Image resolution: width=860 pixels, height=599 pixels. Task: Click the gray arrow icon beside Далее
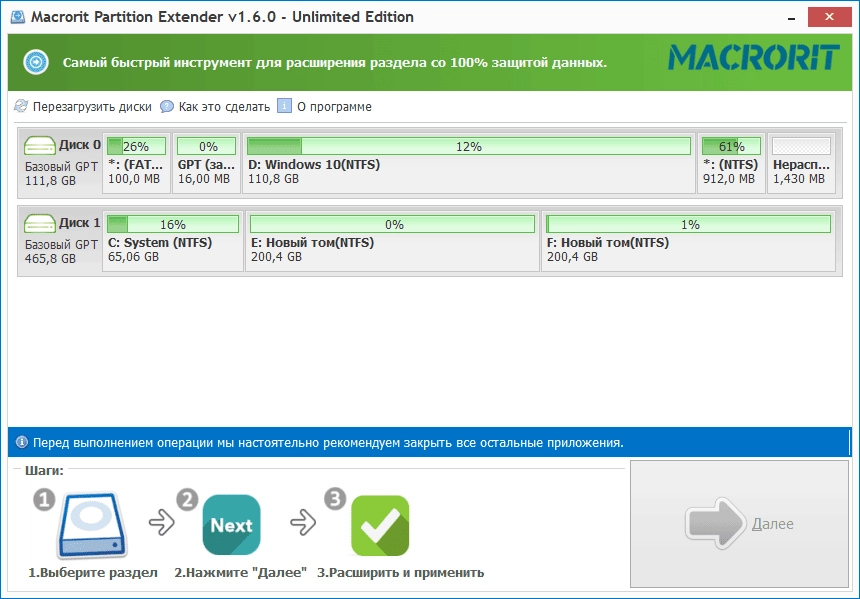click(x=715, y=523)
